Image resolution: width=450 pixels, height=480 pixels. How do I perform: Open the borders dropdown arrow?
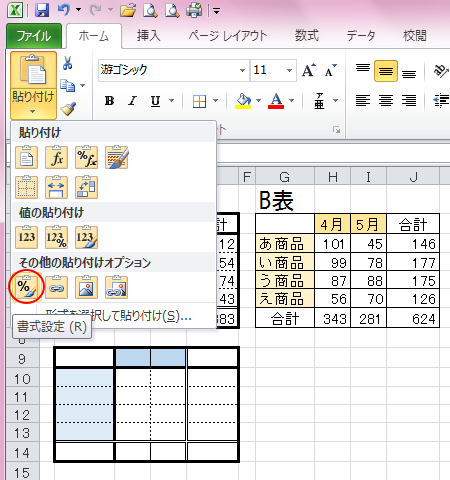(x=216, y=100)
